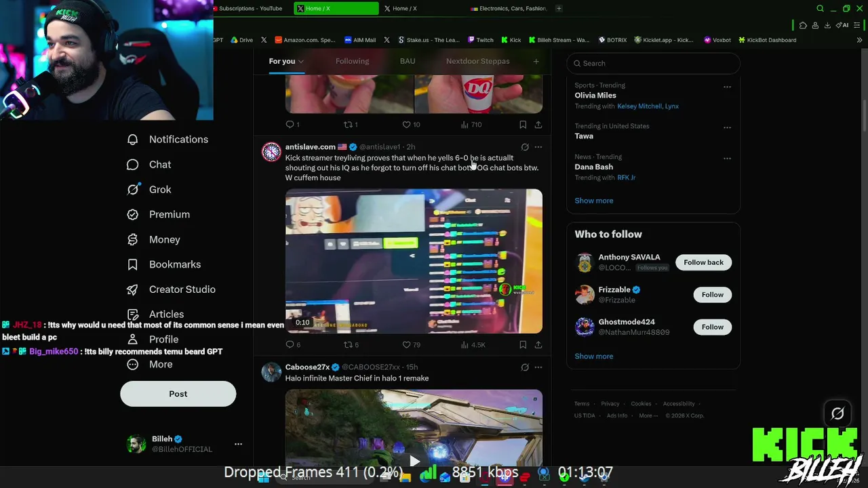Open BillehOFFICIAL account switcher menu
Viewport: 868px width, 488px height.
pyautogui.click(x=238, y=444)
